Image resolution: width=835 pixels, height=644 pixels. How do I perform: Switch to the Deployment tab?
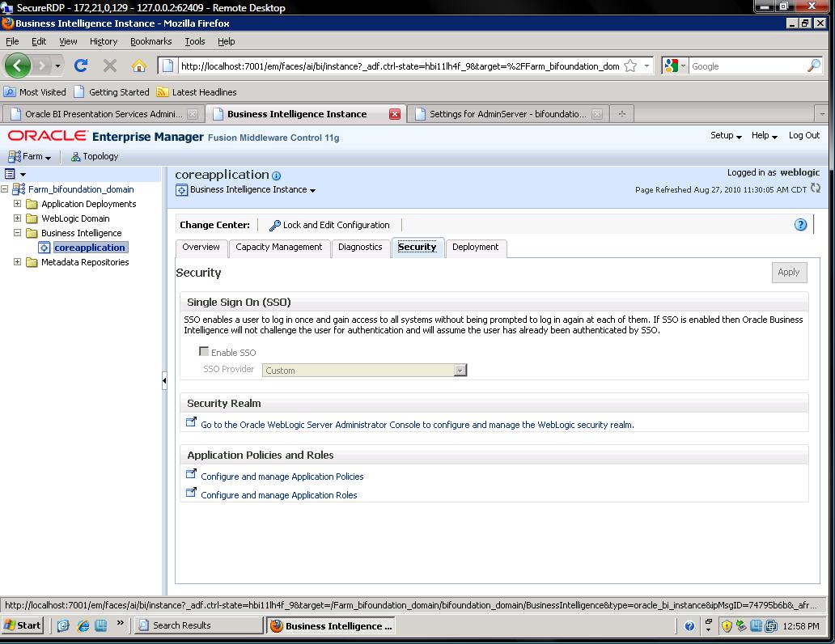click(476, 247)
